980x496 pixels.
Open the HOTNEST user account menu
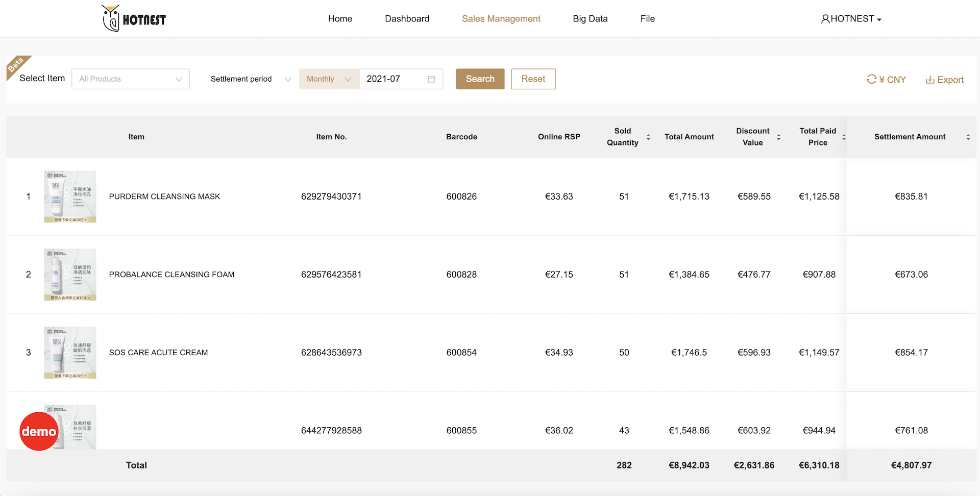851,19
